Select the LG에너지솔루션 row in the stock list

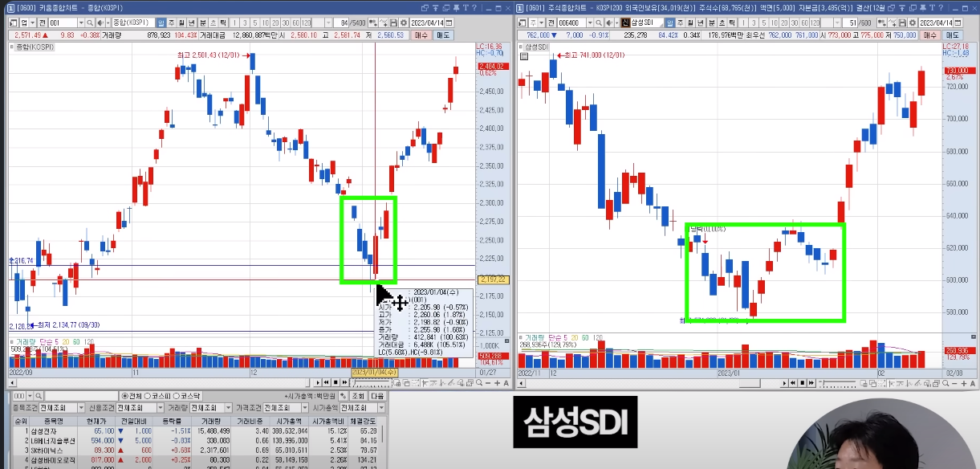coord(196,440)
